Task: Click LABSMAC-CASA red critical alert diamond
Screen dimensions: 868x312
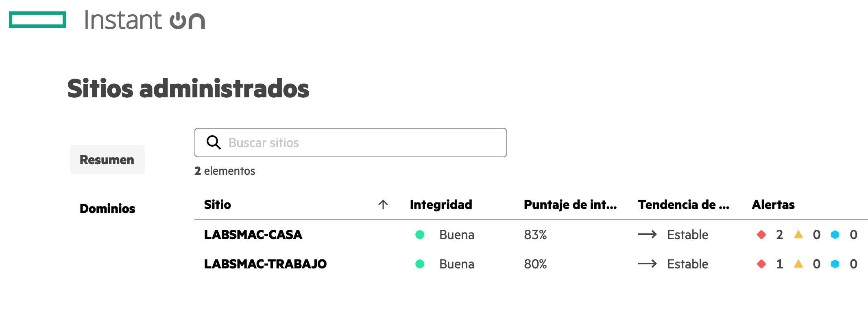Action: pos(761,235)
